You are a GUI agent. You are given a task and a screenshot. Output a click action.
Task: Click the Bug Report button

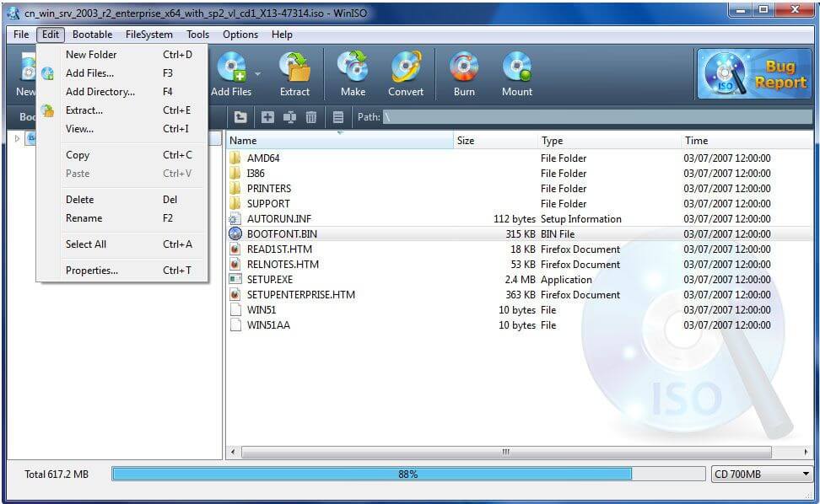coord(753,73)
